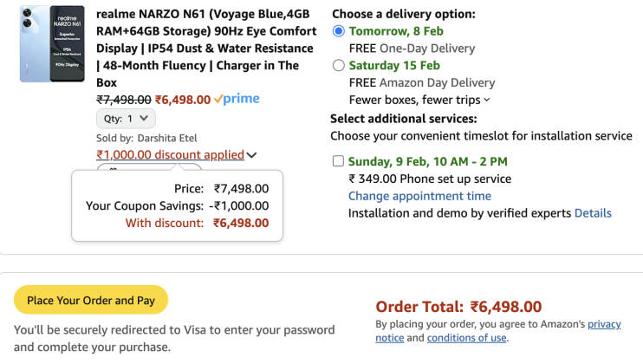
Task: Select Saturday 15 Feb delivery option
Action: point(339,65)
